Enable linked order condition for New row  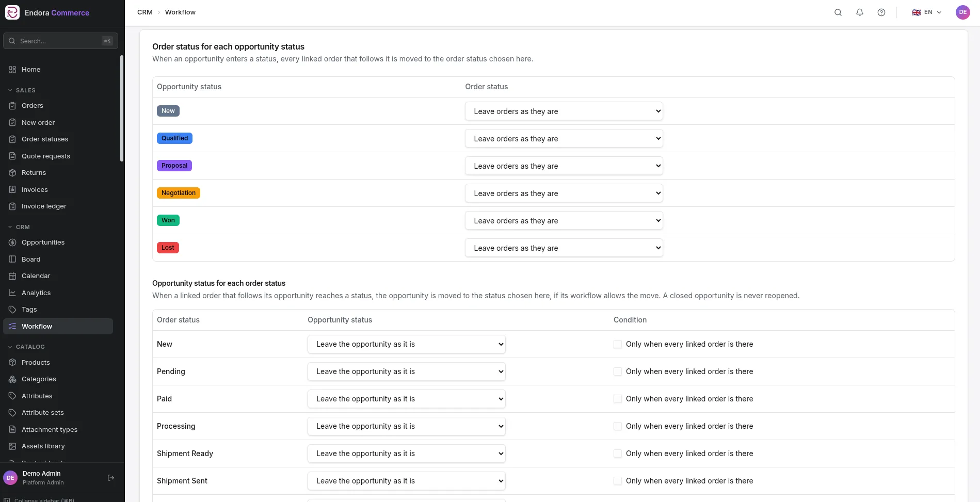click(x=618, y=344)
